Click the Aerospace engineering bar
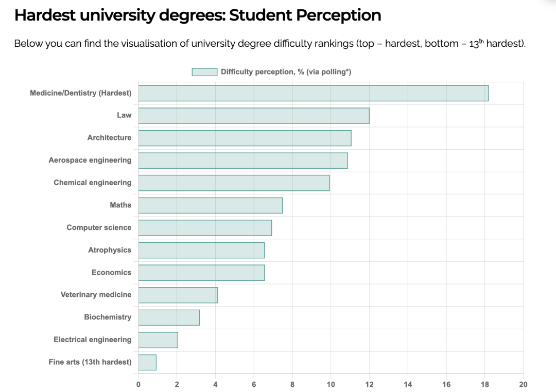 (x=243, y=161)
